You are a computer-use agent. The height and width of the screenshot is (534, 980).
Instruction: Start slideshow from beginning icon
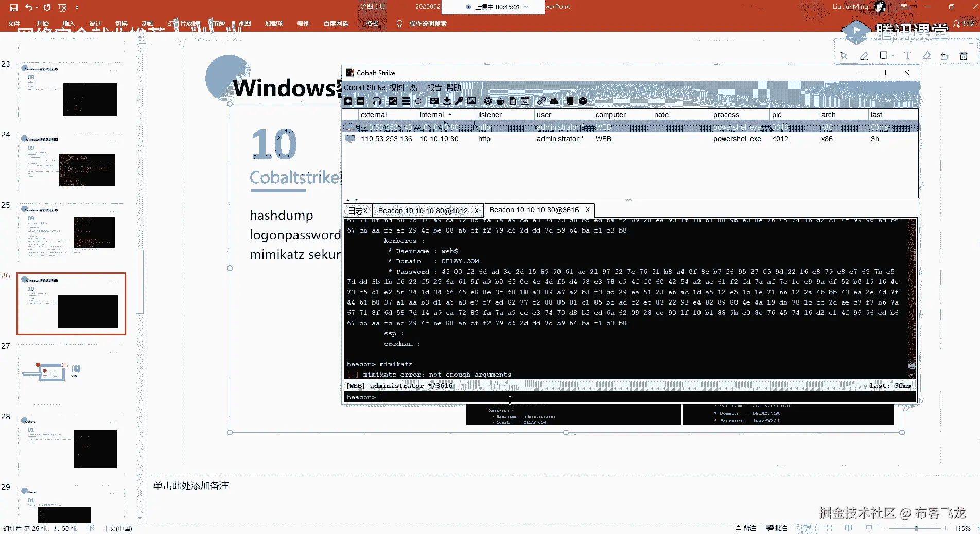tap(62, 7)
